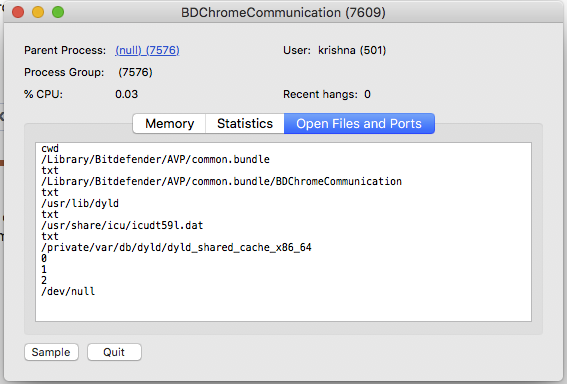Select the Open Files and Ports tab
Image resolution: width=567 pixels, height=384 pixels.
(x=359, y=124)
